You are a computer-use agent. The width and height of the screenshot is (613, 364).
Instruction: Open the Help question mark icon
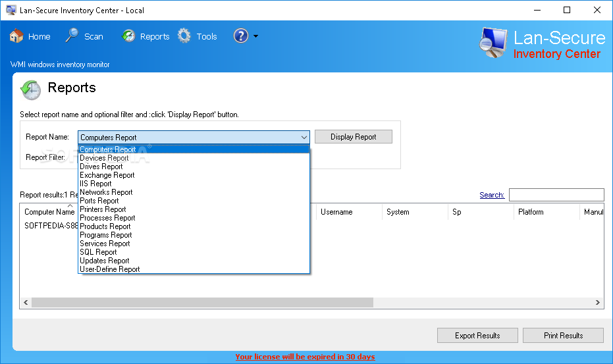tap(241, 36)
